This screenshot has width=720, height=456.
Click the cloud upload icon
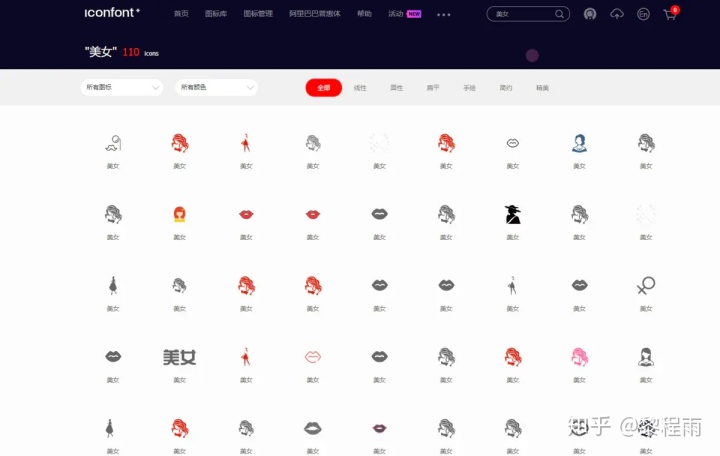tap(617, 14)
